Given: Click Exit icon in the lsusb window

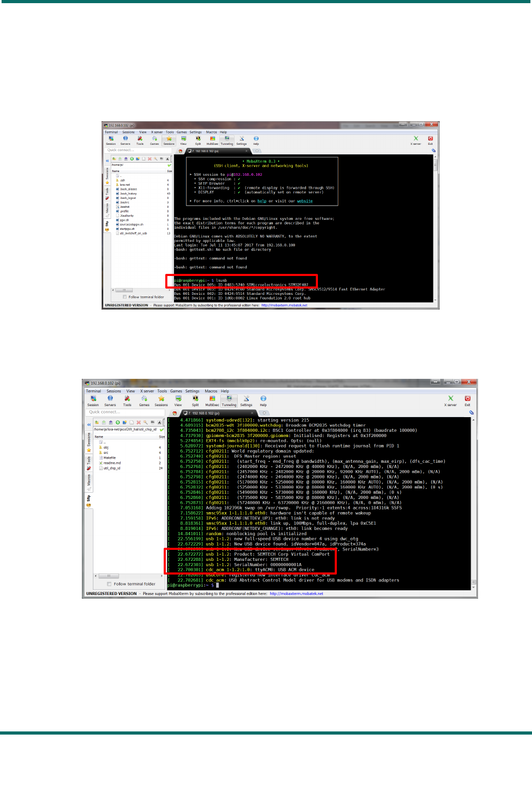Looking at the screenshot, I should pos(430,140).
